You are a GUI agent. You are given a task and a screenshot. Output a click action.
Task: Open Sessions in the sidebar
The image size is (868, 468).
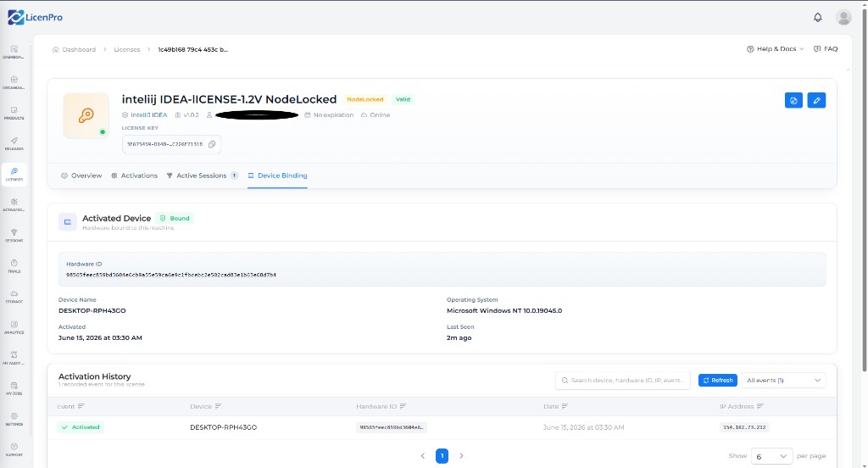(14, 236)
